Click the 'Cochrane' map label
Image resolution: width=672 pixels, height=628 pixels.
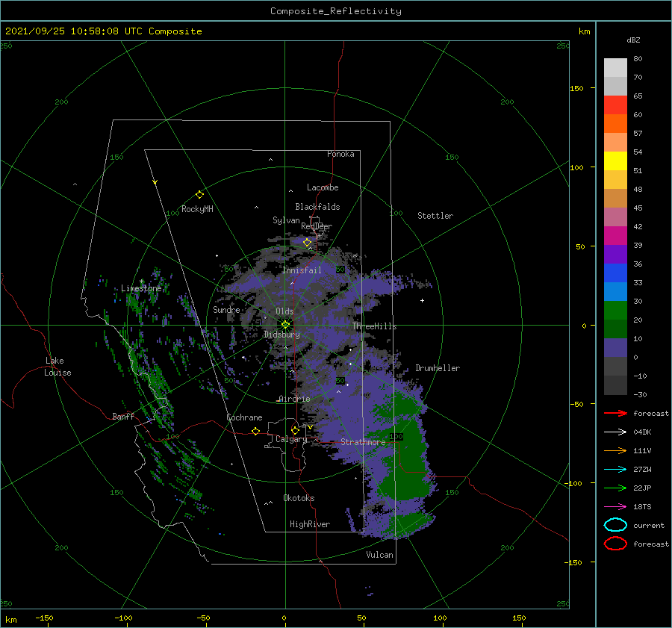coord(244,417)
